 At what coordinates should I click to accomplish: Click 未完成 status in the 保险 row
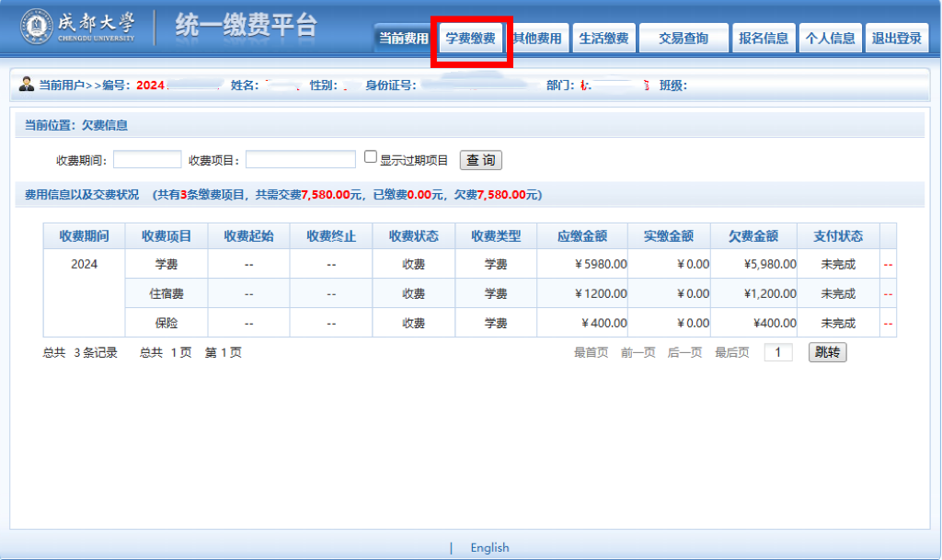click(838, 324)
